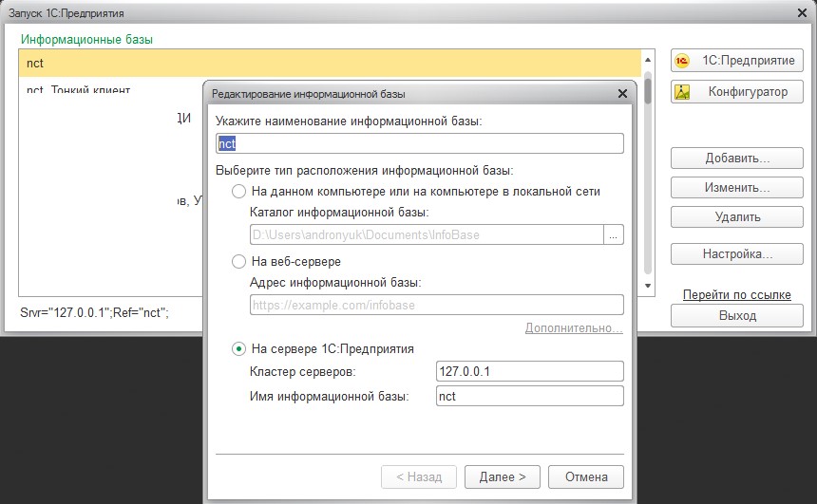
Task: Click the Имя информационной базы field
Action: pyautogui.click(x=529, y=396)
